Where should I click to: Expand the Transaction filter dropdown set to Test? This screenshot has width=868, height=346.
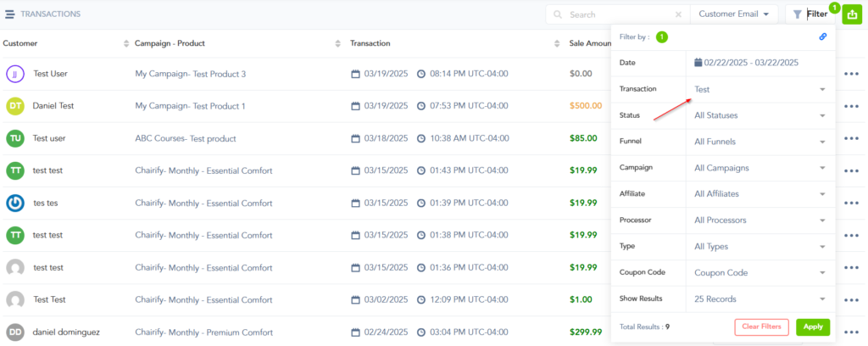[x=759, y=89]
